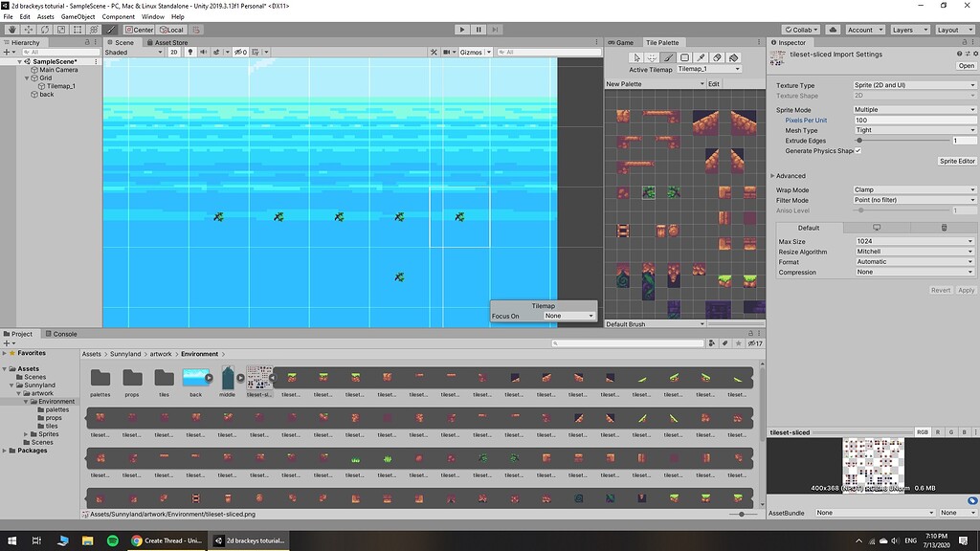Image resolution: width=980 pixels, height=551 pixels.
Task: Toggle 2D mode in the Scene view
Action: [173, 53]
